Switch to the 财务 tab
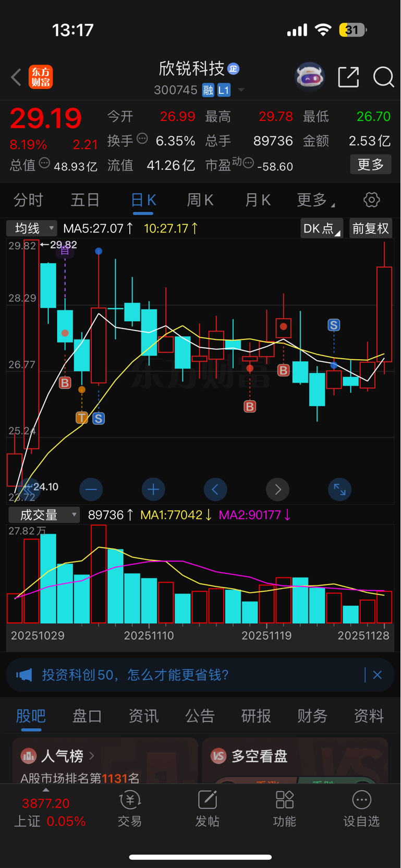 (312, 716)
